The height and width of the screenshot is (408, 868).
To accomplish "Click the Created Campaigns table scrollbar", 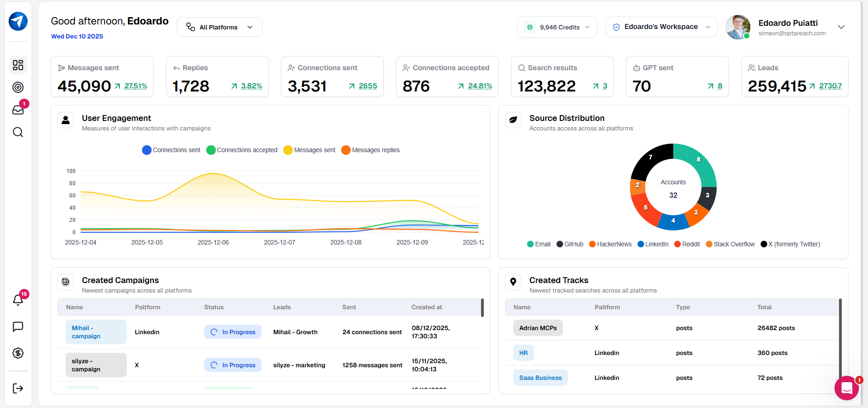I will tap(482, 307).
